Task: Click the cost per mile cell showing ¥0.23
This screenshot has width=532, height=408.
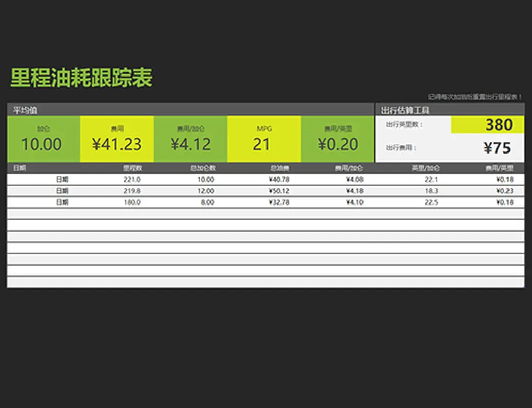Action: pos(504,191)
